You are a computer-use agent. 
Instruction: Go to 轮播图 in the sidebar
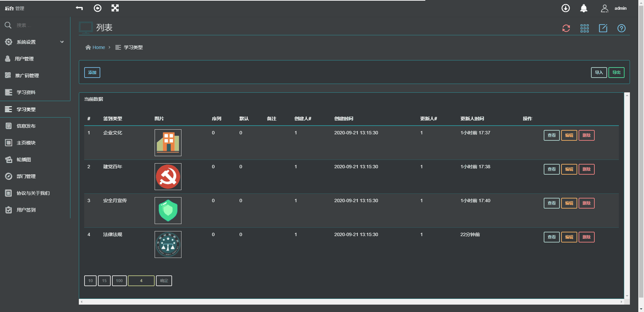coord(24,160)
